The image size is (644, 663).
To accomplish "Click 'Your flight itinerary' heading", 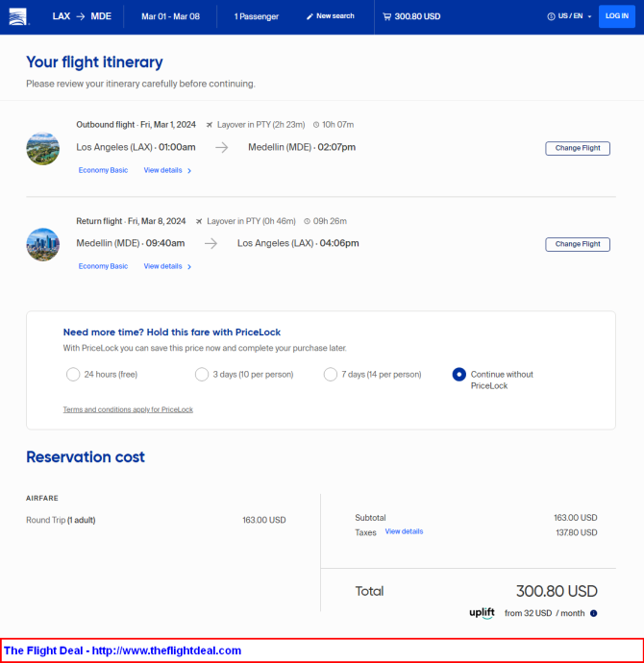I will (x=94, y=62).
